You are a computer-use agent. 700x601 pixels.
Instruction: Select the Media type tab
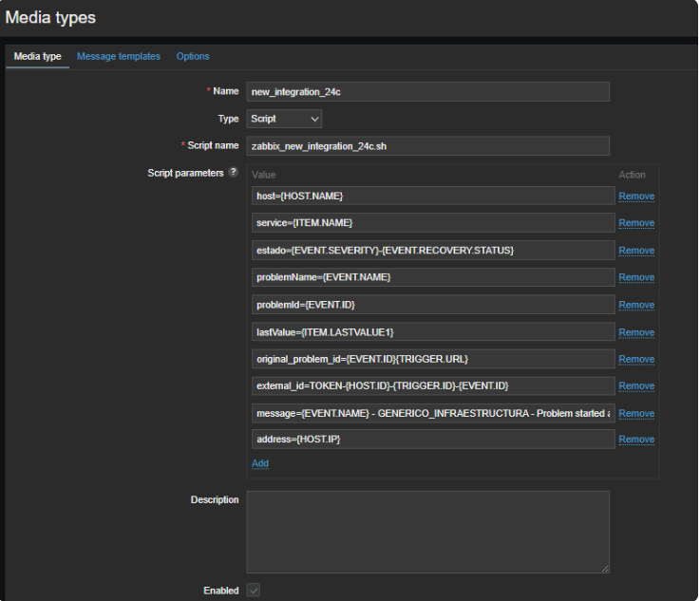coord(38,57)
